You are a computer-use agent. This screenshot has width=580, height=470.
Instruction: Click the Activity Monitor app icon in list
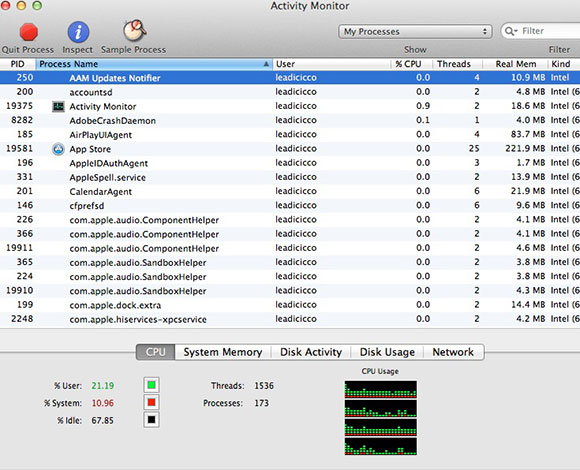58,106
